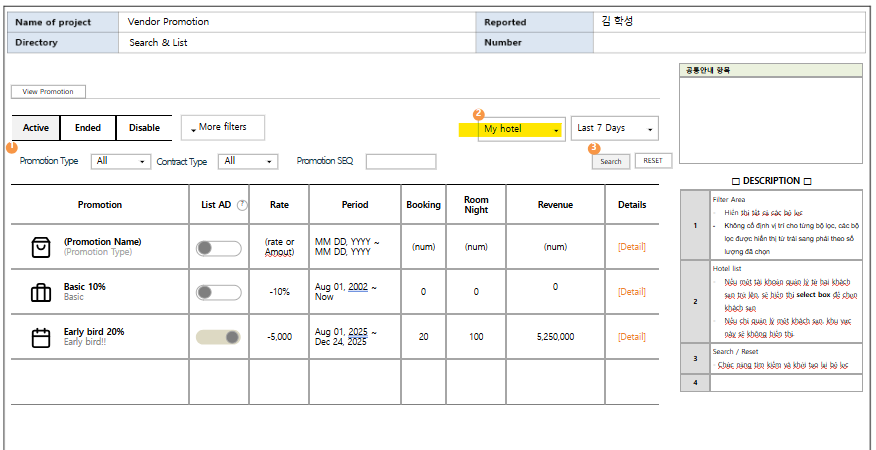Toggle List AD switch for Basic 10%
The image size is (876, 450).
point(219,292)
